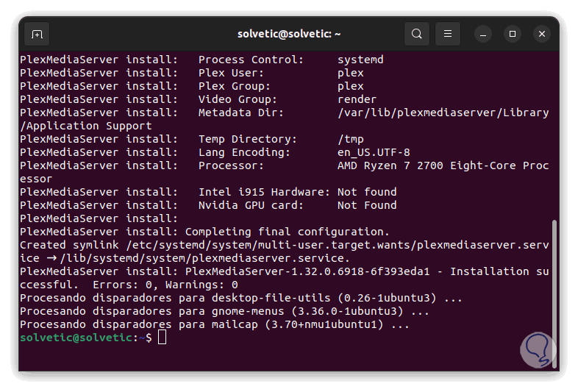578x392 pixels.
Task: Click the en_US.UTF-8 encoding value
Action: coord(374,152)
